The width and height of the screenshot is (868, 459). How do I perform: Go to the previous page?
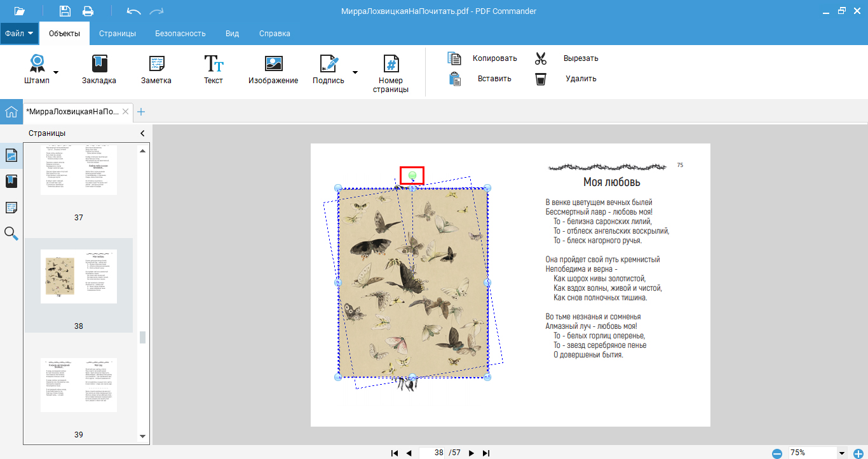(409, 453)
